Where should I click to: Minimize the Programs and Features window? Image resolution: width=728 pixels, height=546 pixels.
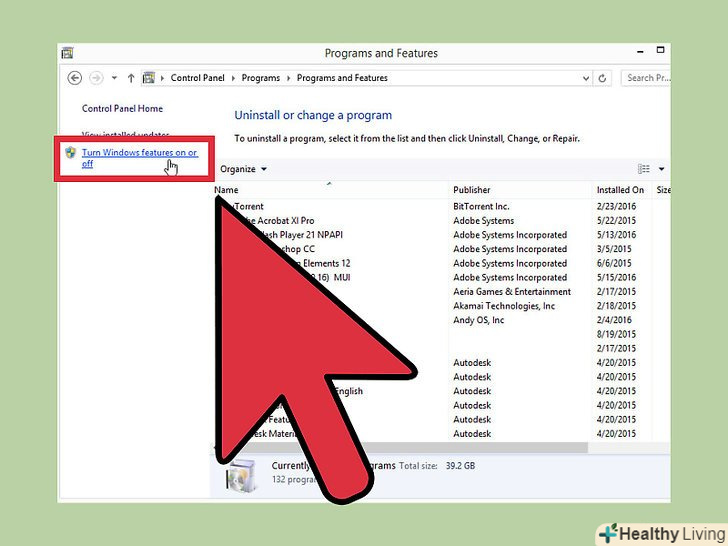(x=640, y=52)
